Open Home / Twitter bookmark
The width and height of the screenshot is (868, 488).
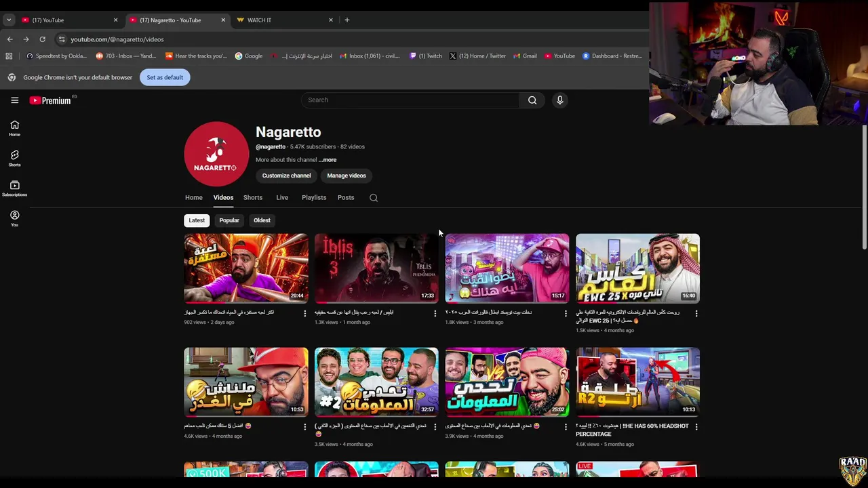click(477, 56)
